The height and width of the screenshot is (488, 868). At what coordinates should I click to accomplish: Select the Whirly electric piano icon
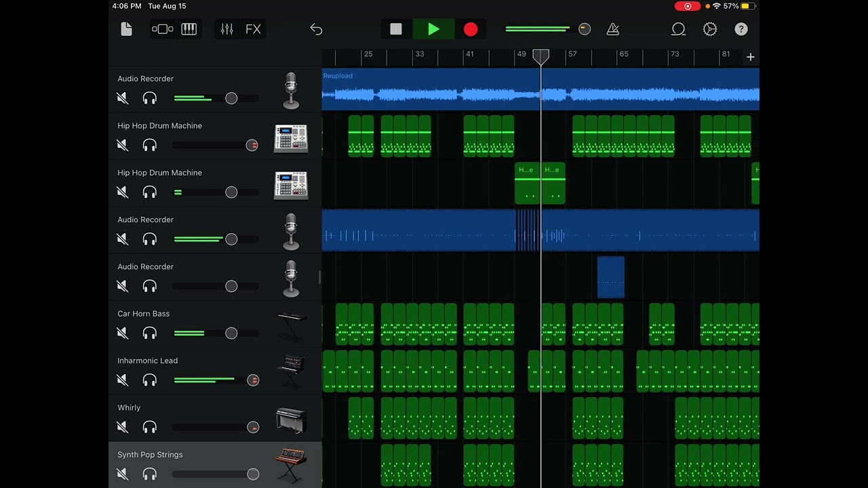[292, 420]
